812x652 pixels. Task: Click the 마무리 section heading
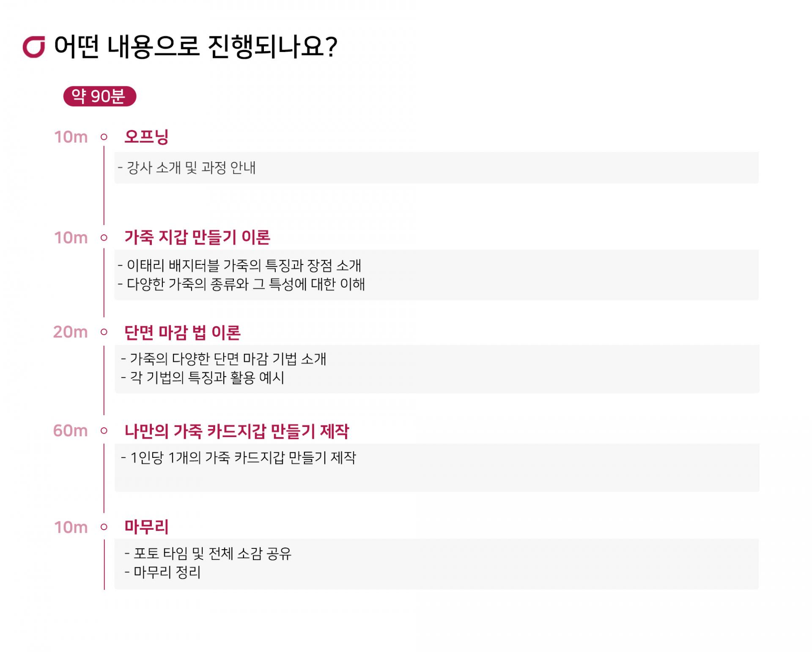pyautogui.click(x=146, y=527)
